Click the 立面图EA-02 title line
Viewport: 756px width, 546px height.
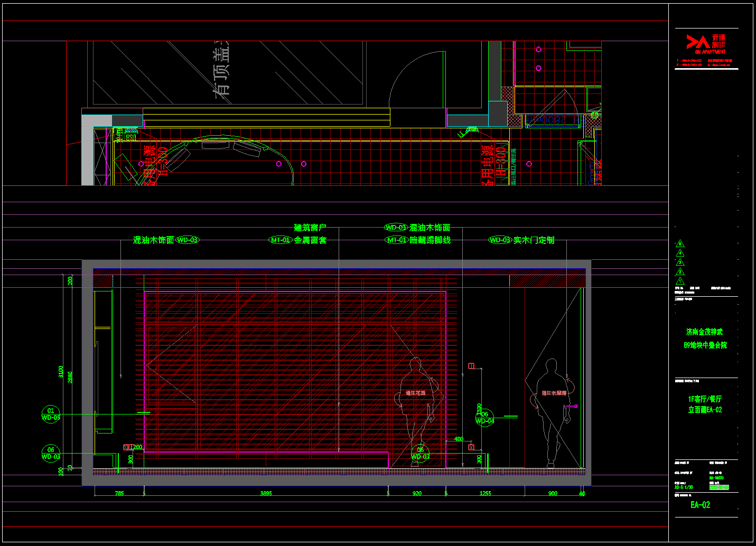pos(705,410)
